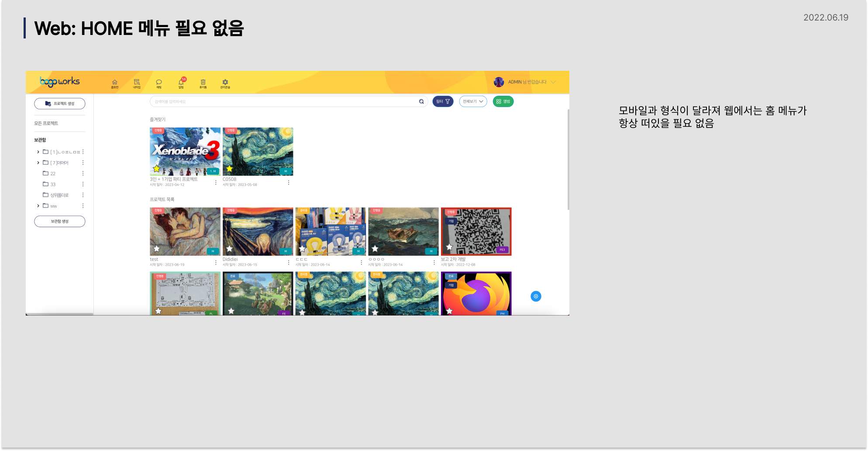The height and width of the screenshot is (451, 868).
Task: Open options menu for [1]ㄴㅇㅍㄴㅁㅍ folder
Action: point(83,152)
